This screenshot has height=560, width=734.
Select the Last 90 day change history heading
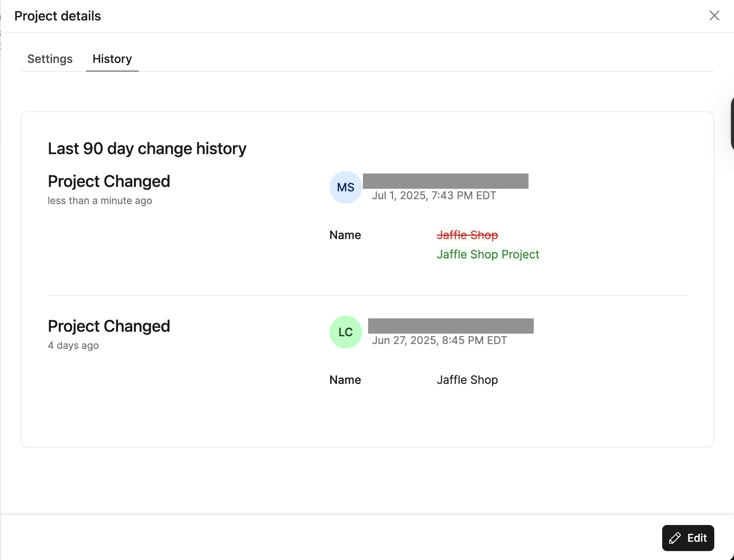[x=147, y=148]
